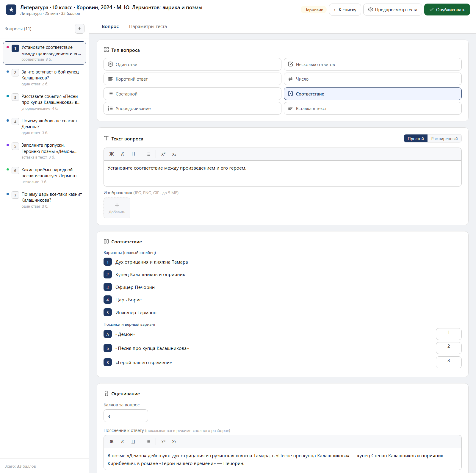
Task: Go back with К списку button
Action: (x=345, y=10)
